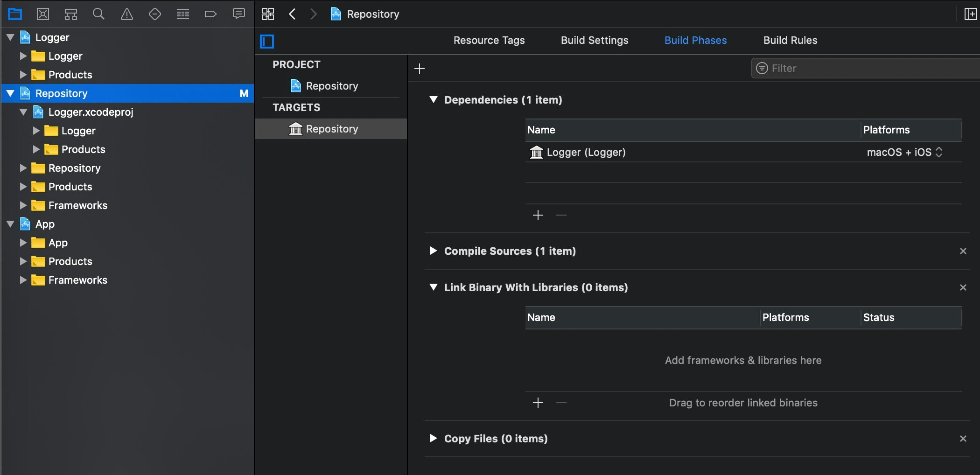980x475 pixels.
Task: Remove library with minus under Link Binary
Action: coord(561,403)
